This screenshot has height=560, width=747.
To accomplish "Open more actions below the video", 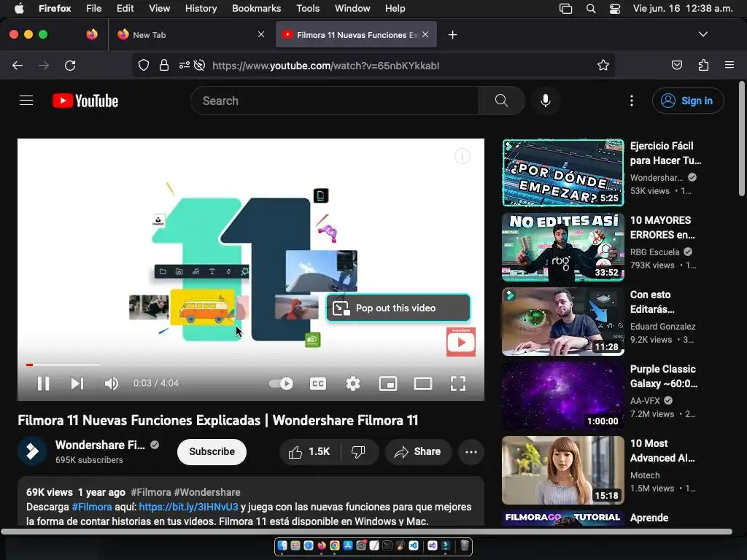I will pos(471,452).
